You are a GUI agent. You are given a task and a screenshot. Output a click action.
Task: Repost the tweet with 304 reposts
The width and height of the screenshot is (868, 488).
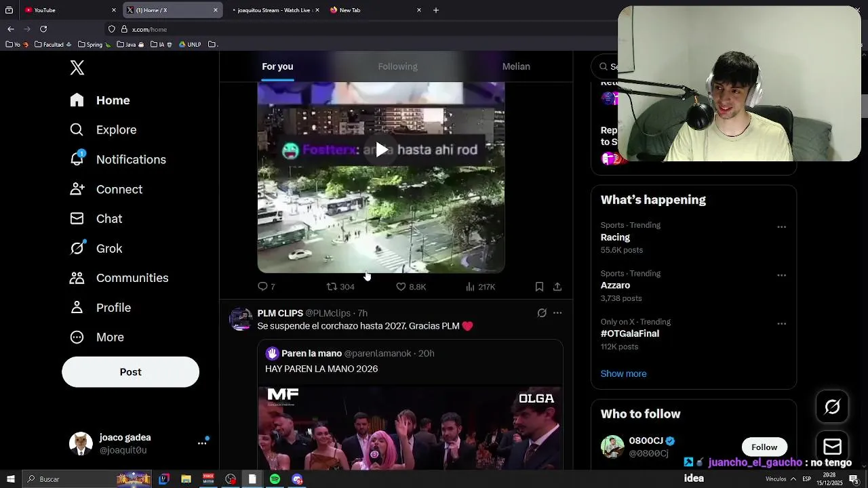(x=340, y=287)
